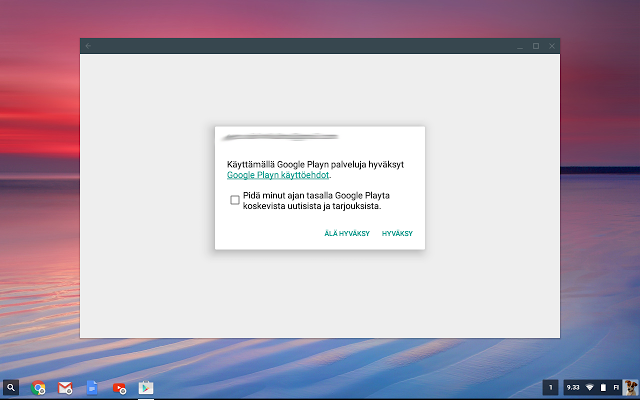Click the FI keyboard layout indicator

tap(616, 387)
